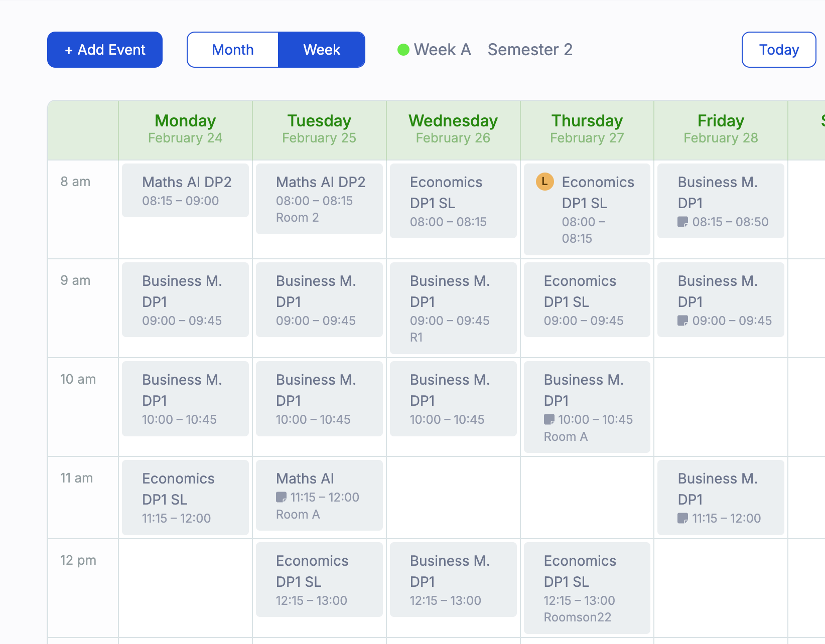Viewport: 825px width, 644px height.
Task: Click the Week A status indicator label
Action: [x=442, y=49]
